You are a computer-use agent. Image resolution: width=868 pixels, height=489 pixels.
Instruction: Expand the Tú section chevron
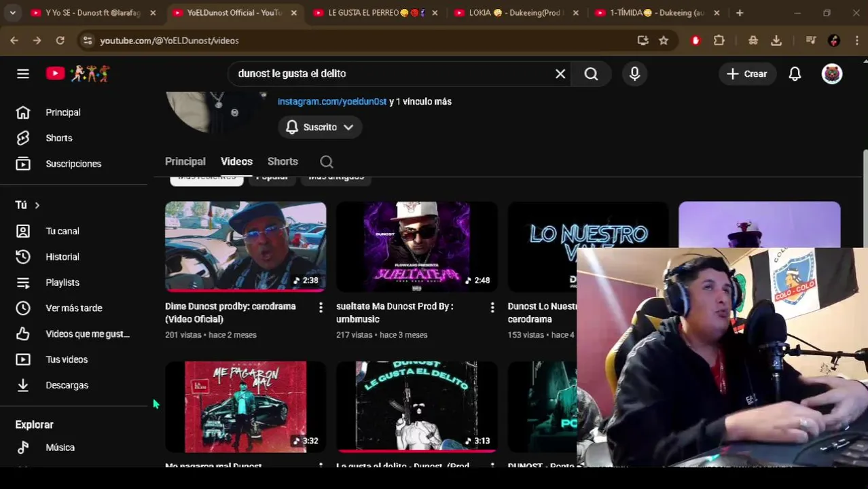point(37,205)
